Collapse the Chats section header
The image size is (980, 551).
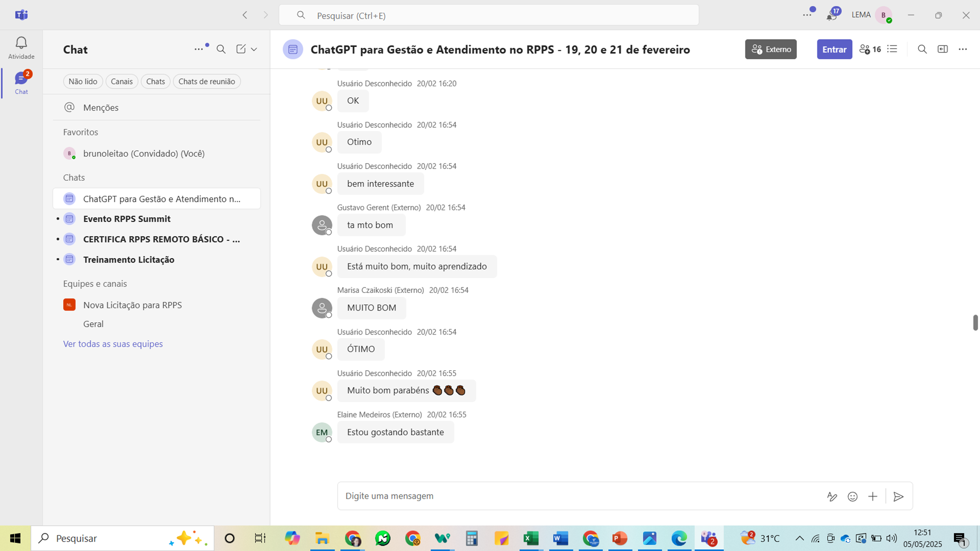[74, 177]
